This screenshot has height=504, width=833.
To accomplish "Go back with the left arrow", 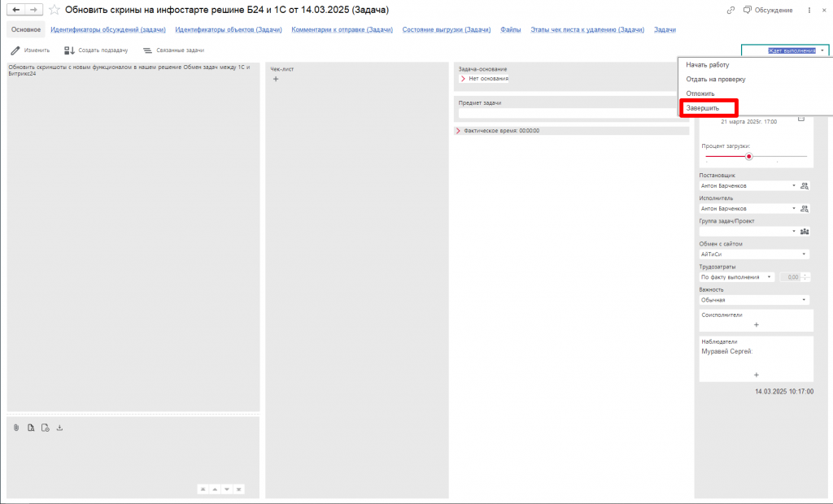I will point(16,10).
